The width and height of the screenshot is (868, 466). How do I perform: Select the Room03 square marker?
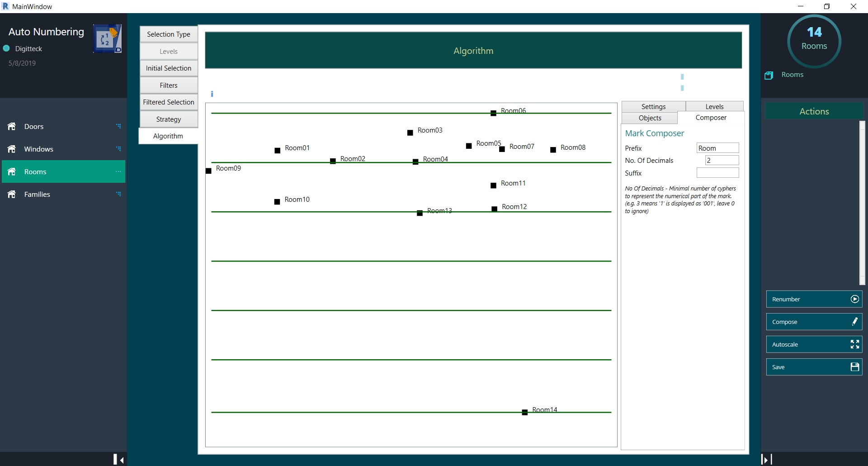point(410,133)
